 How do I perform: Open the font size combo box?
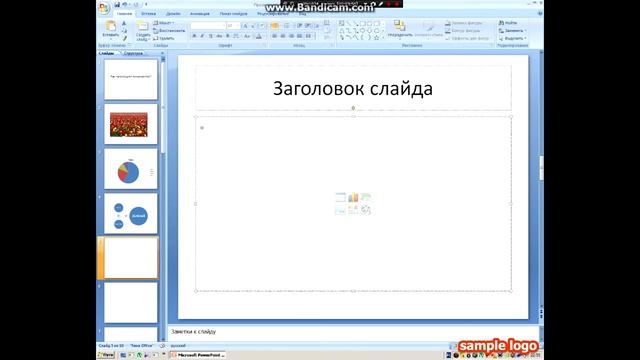click(233, 26)
